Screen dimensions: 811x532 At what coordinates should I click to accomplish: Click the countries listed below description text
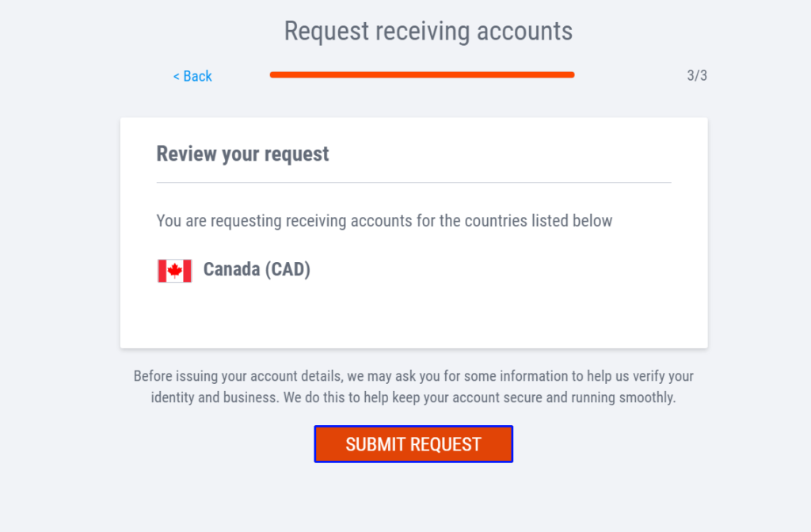384,221
